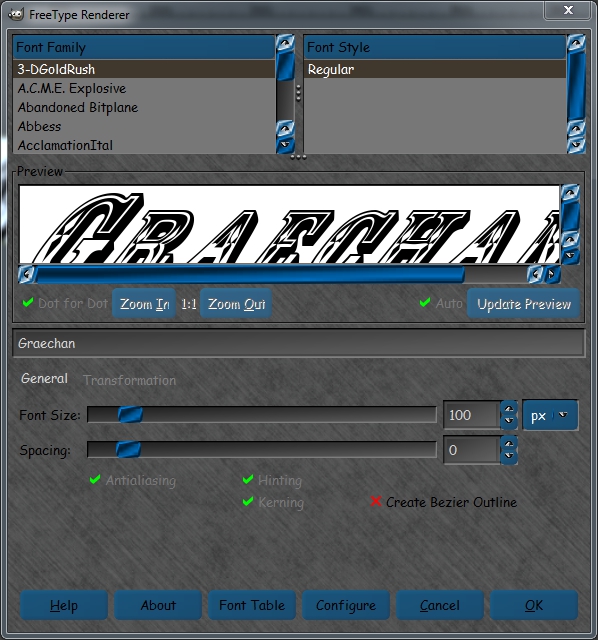Cancel the FreeType Renderer dialog
The width and height of the screenshot is (598, 640).
pos(440,605)
